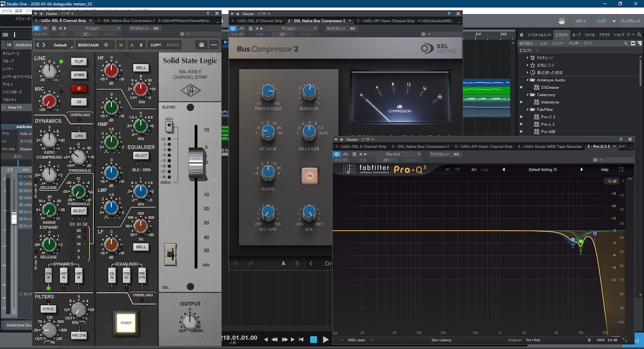The width and height of the screenshot is (644, 349).
Task: Click the blue EQ band node in Pro-Q 3
Action: [573, 240]
